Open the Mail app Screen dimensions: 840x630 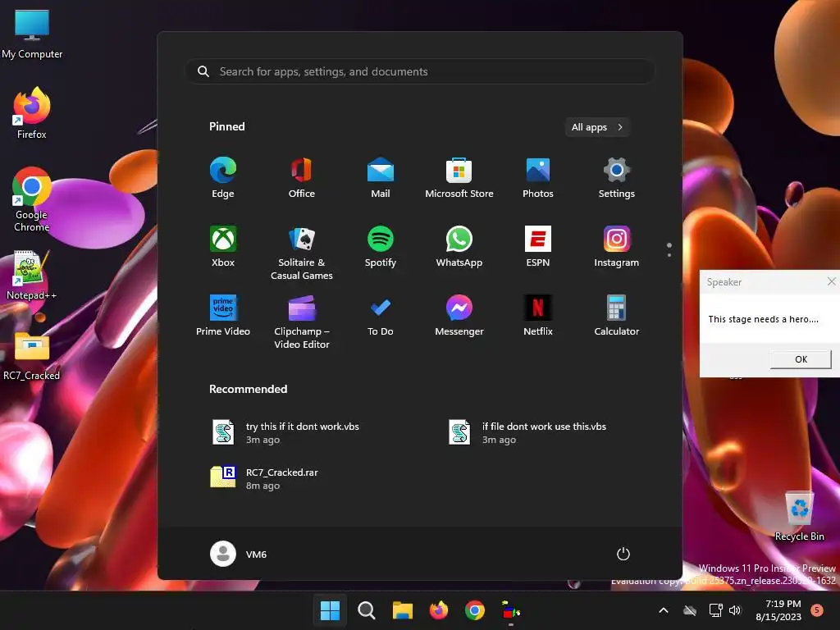pyautogui.click(x=381, y=177)
